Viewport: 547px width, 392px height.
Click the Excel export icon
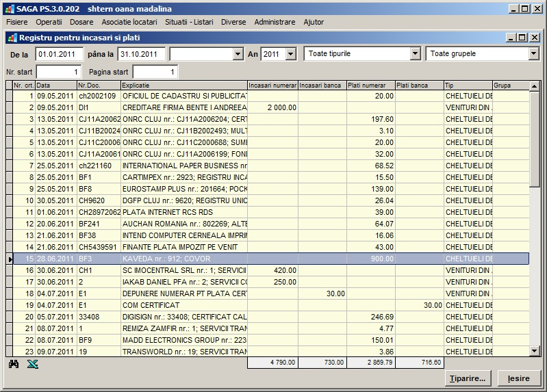coord(32,365)
